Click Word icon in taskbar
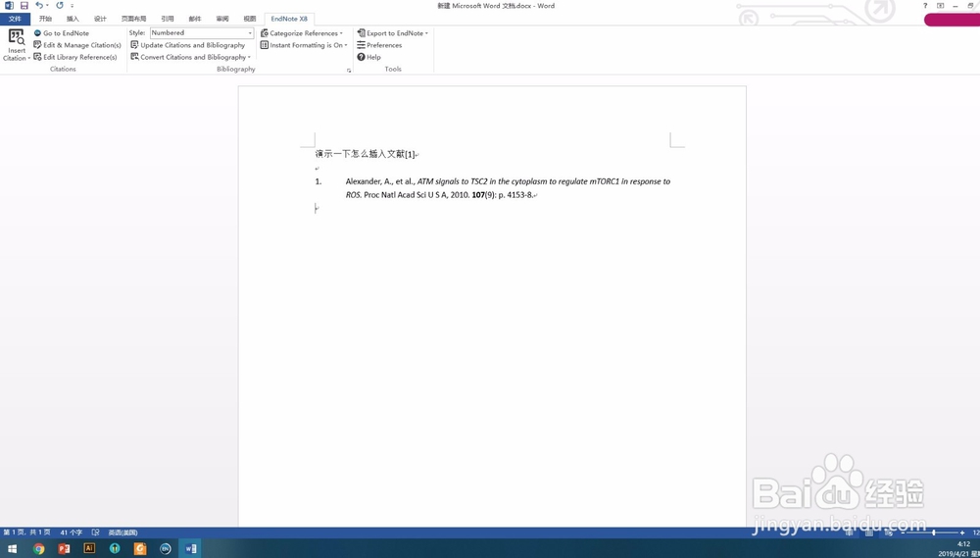Image resolution: width=980 pixels, height=558 pixels. coord(191,548)
